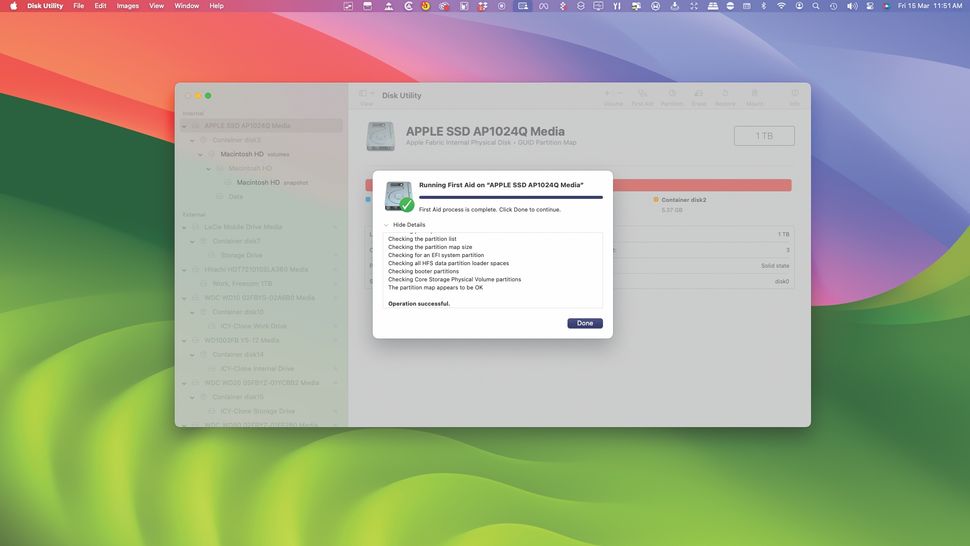This screenshot has width=970, height=546.
Task: Open the Disk Utility app menu
Action: point(45,6)
